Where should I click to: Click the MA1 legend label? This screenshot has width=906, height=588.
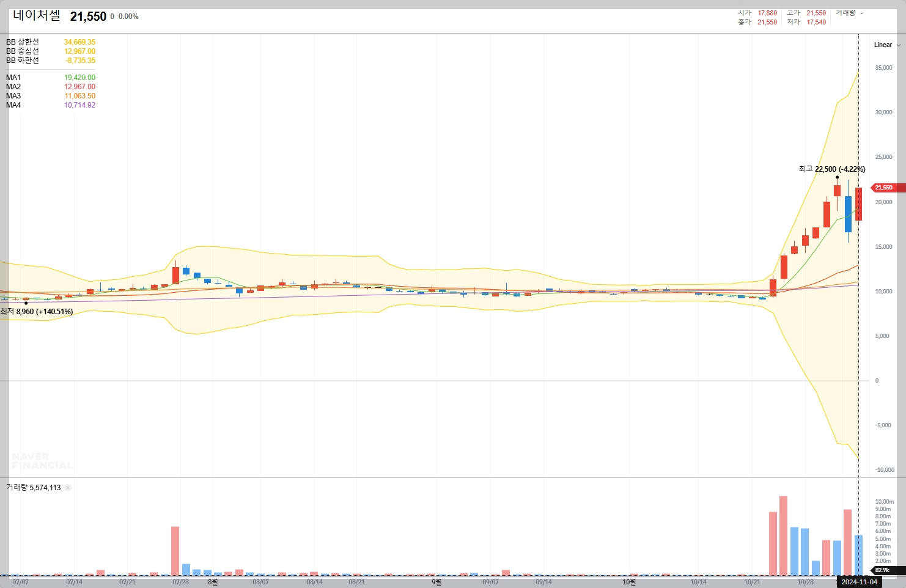click(x=13, y=78)
